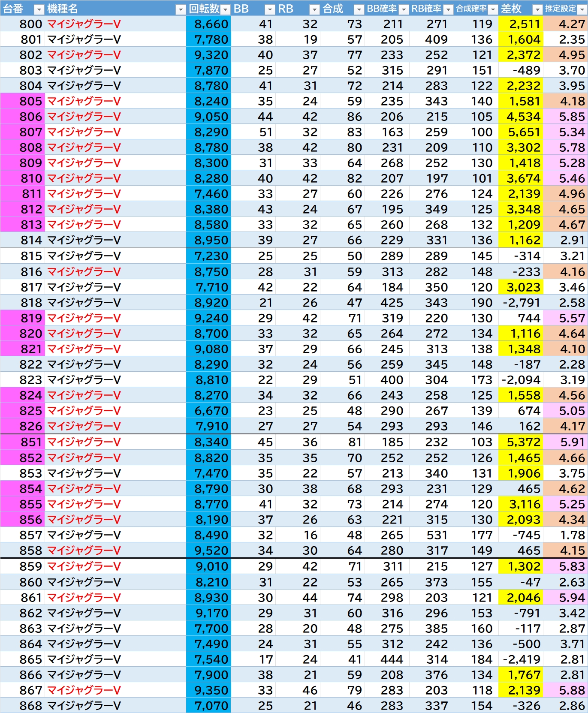
Task: Select the 機種名 header cell
Action: click(115, 9)
